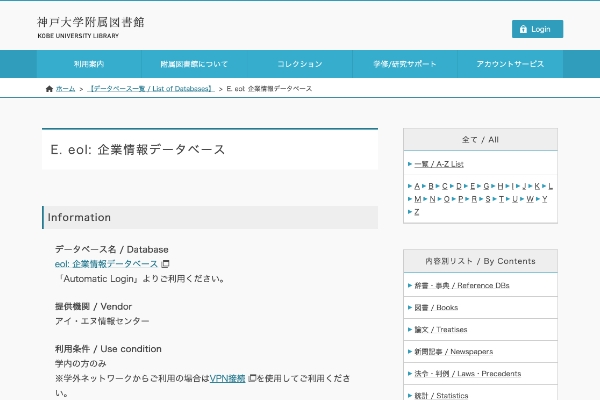This screenshot has width=600, height=400.
Task: Select letter I in the index
Action: click(x=513, y=186)
